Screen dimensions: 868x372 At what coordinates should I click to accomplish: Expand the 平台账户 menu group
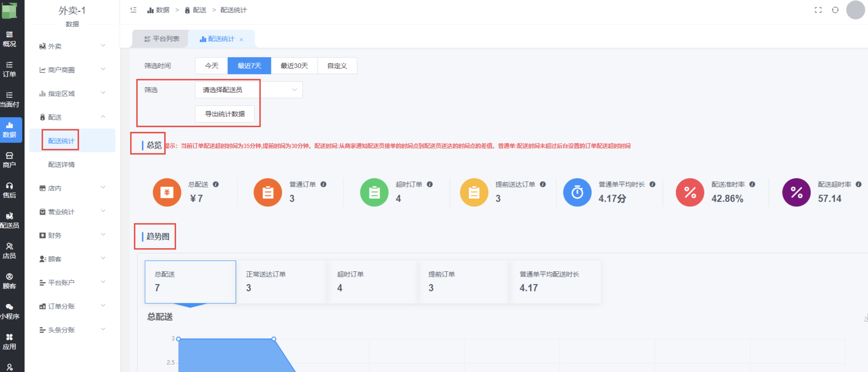pyautogui.click(x=72, y=282)
